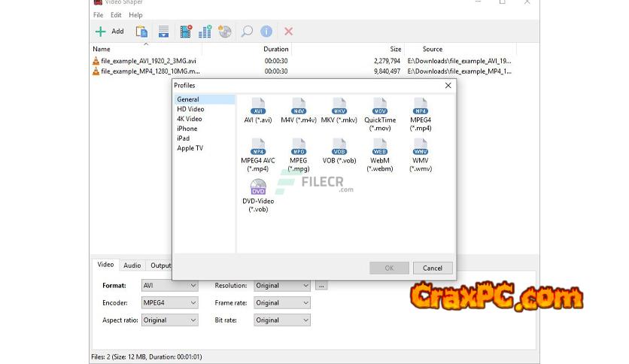Viewport: 629px width, 364px height.
Task: Select the iPhone profile category
Action: (x=187, y=129)
